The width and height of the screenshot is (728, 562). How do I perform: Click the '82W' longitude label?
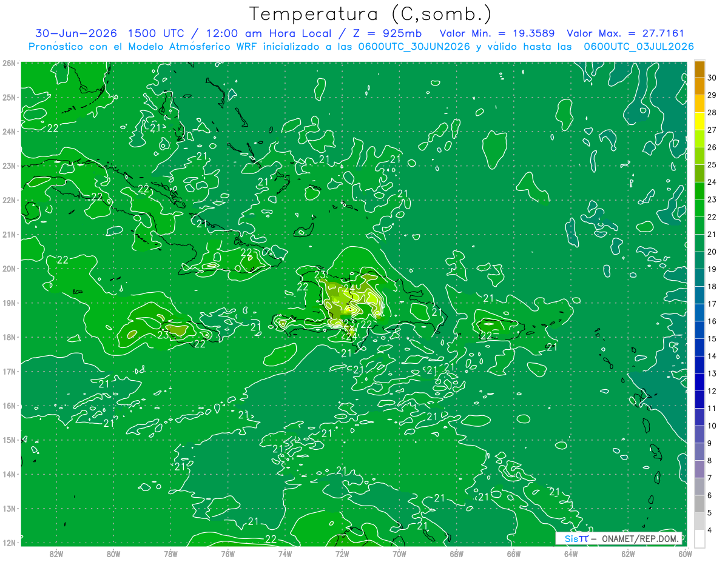56,554
